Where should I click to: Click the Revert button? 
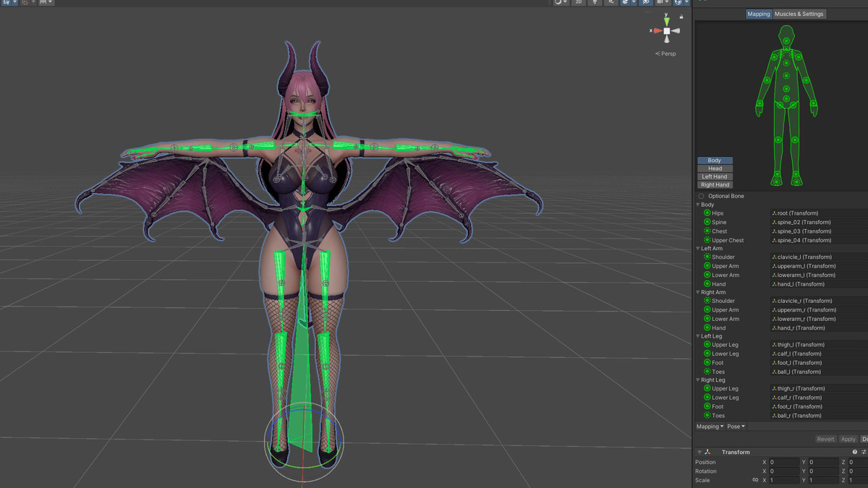pos(825,439)
